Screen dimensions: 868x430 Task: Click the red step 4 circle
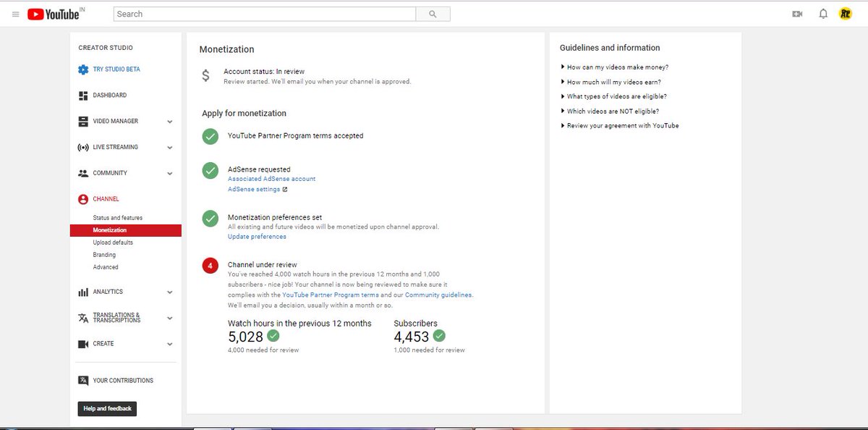click(x=210, y=266)
